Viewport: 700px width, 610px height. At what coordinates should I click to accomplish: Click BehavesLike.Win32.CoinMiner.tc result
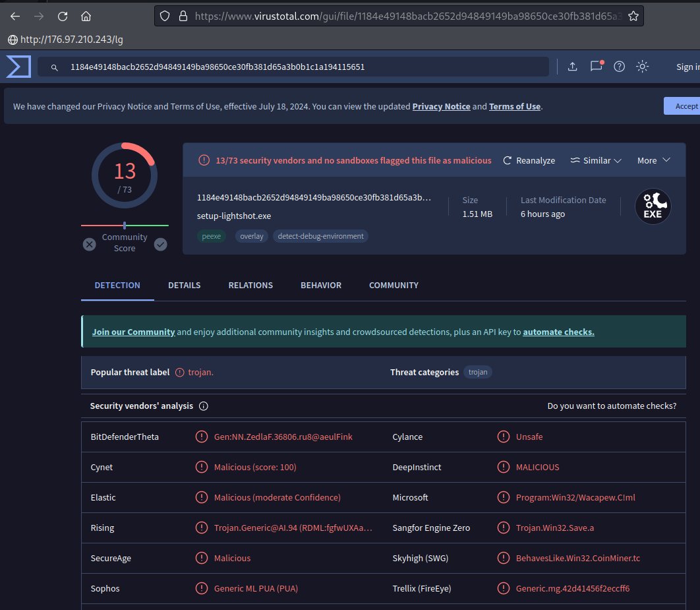(x=577, y=558)
